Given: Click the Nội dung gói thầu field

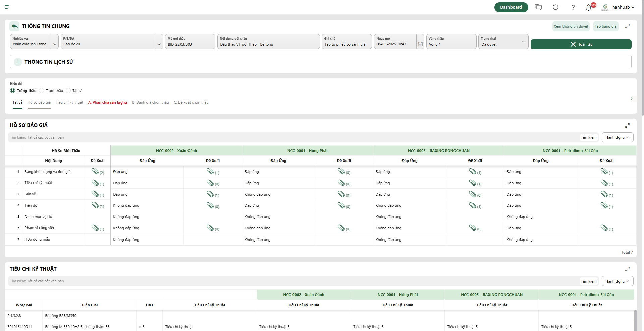Looking at the screenshot, I should click(269, 42).
